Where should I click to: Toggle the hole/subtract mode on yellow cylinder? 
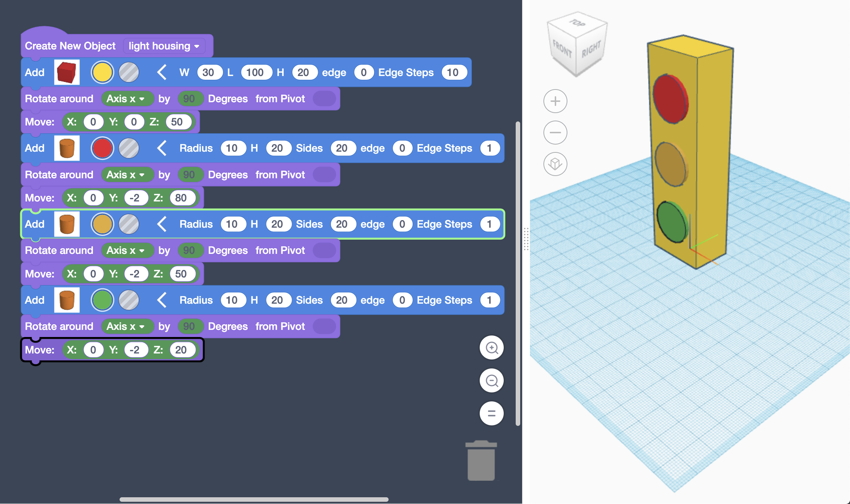tap(127, 224)
